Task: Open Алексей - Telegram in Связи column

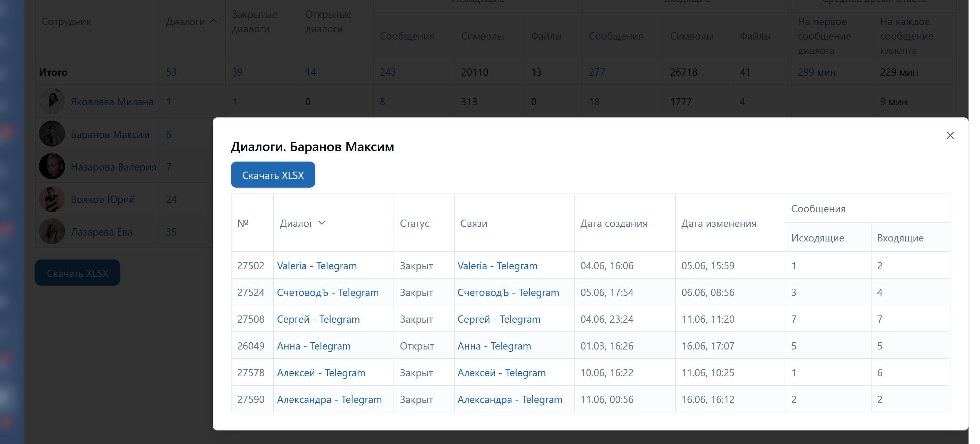Action: tap(501, 372)
